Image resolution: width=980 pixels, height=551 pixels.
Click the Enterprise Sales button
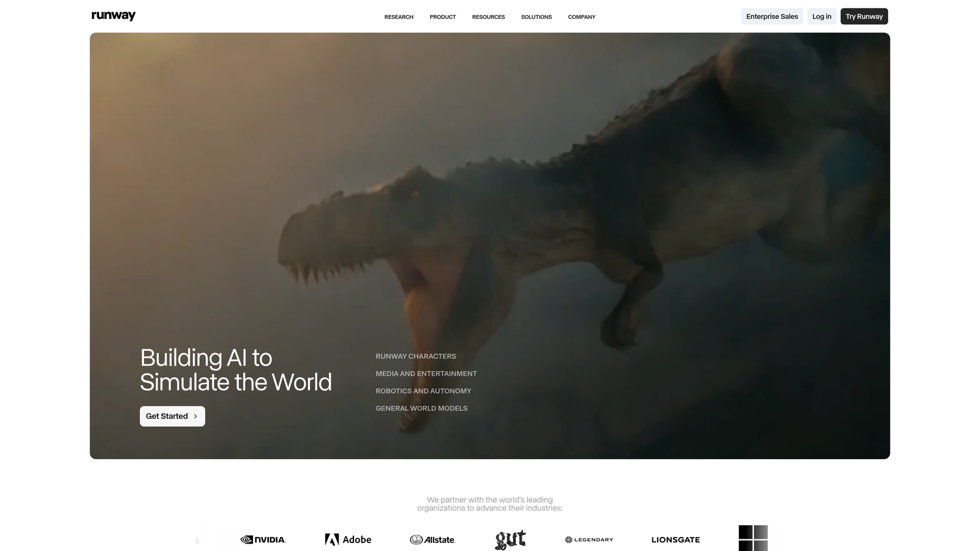coord(772,16)
